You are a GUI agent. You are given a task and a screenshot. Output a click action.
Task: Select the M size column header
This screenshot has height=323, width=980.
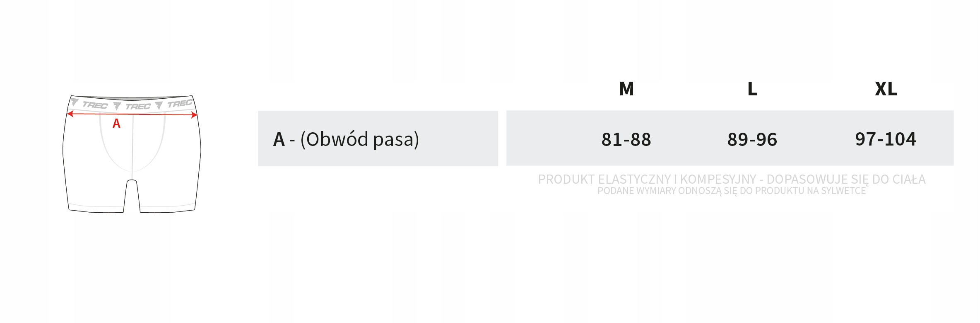[x=626, y=89]
